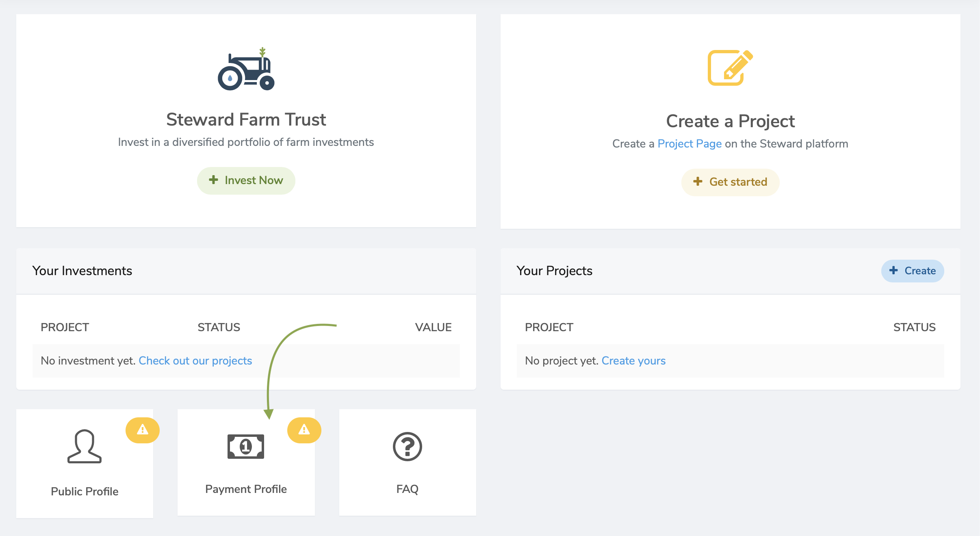The height and width of the screenshot is (536, 980).
Task: Click the warning badge on Payment Profile
Action: coord(304,430)
